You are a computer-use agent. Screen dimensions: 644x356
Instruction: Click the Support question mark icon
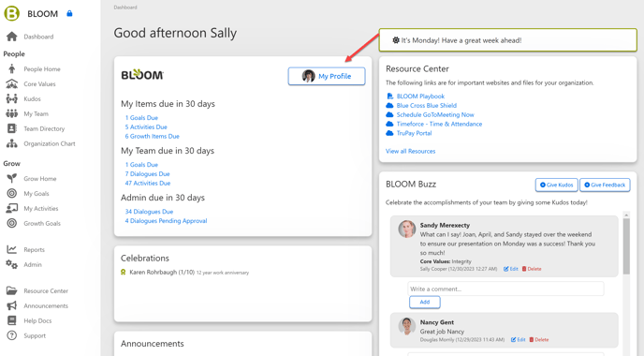(12, 335)
